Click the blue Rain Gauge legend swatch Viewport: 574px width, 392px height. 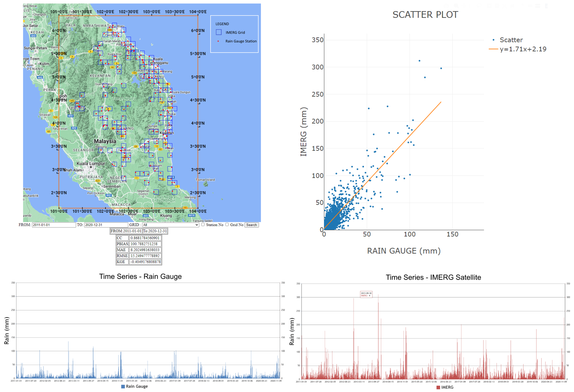(x=123, y=386)
